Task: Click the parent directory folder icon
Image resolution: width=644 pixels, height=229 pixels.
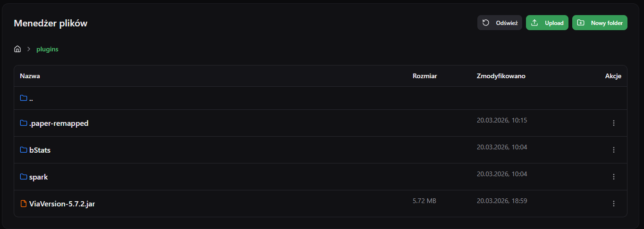Action: [x=24, y=98]
